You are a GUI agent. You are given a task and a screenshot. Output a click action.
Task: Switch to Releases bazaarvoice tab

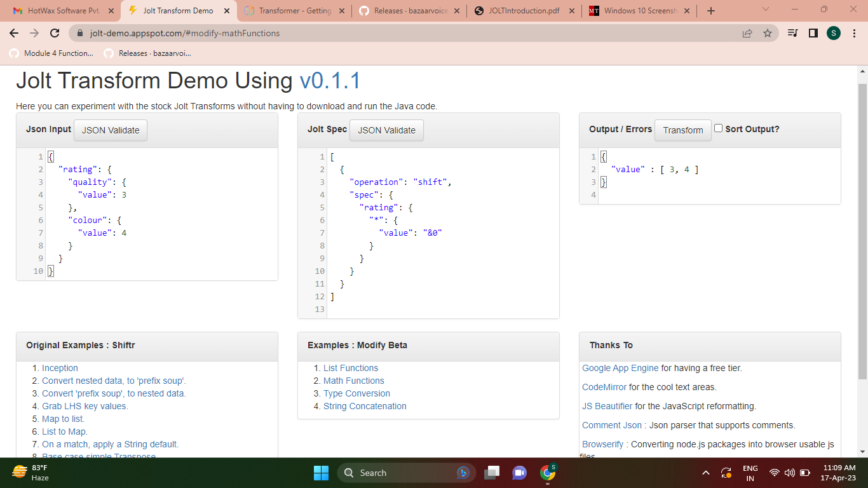409,11
